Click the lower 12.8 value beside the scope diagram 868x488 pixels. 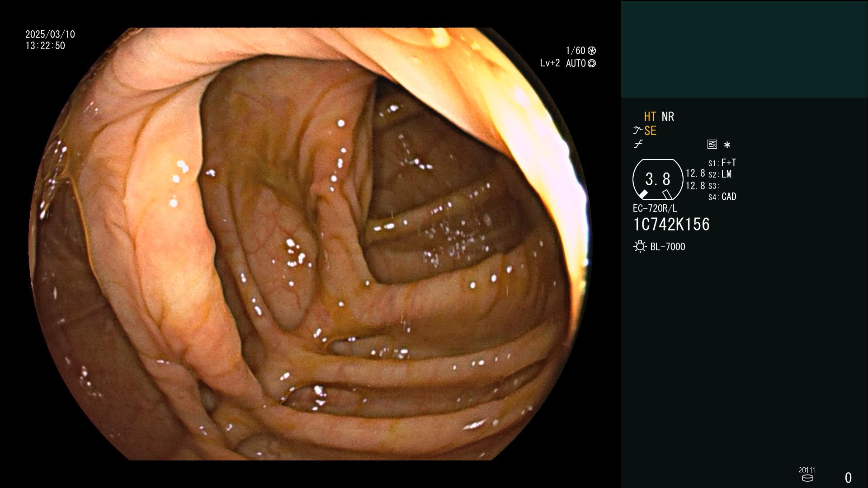(695, 186)
